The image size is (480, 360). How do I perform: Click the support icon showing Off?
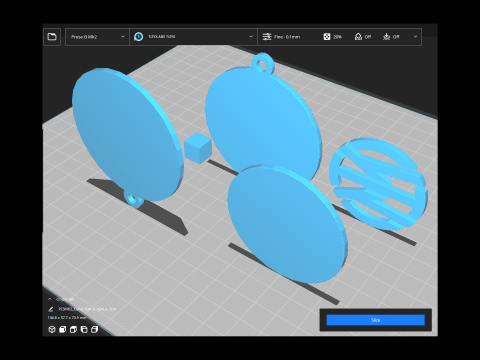click(358, 37)
